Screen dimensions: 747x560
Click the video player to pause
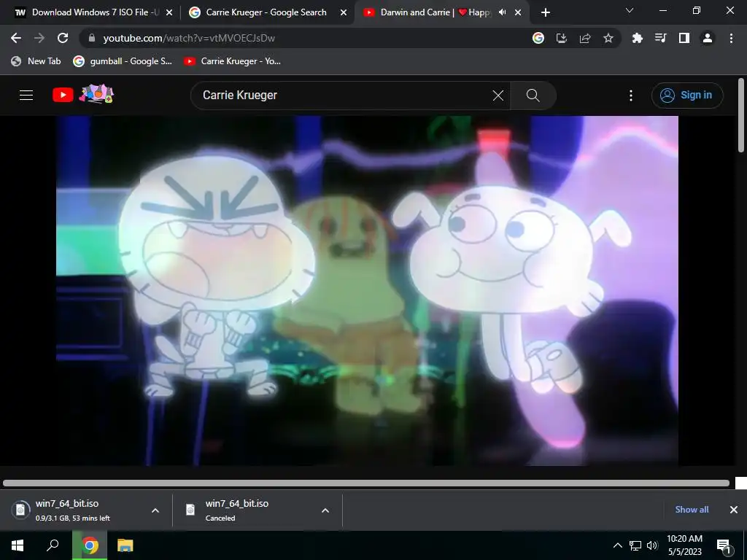(367, 290)
